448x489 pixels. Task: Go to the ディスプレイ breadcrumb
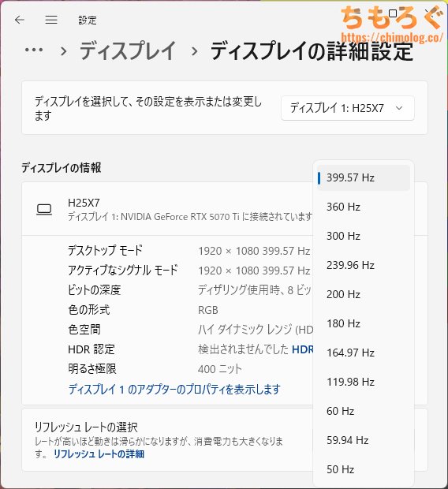pyautogui.click(x=128, y=50)
